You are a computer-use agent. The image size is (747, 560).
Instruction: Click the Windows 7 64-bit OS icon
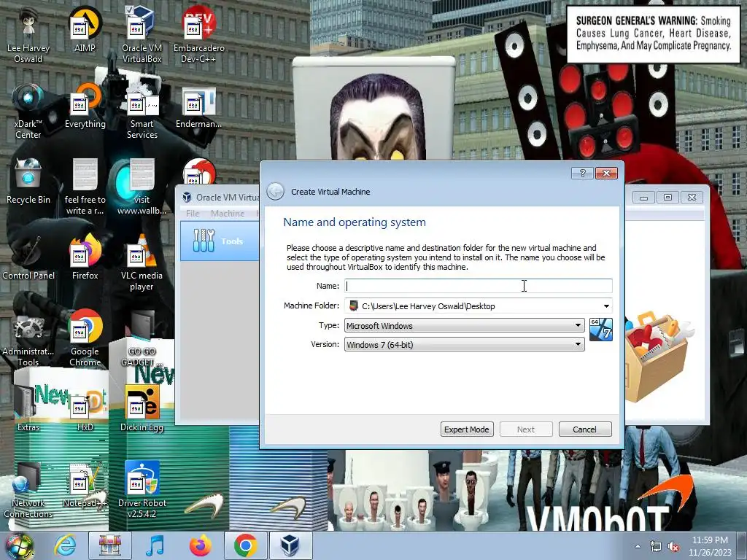(x=601, y=330)
